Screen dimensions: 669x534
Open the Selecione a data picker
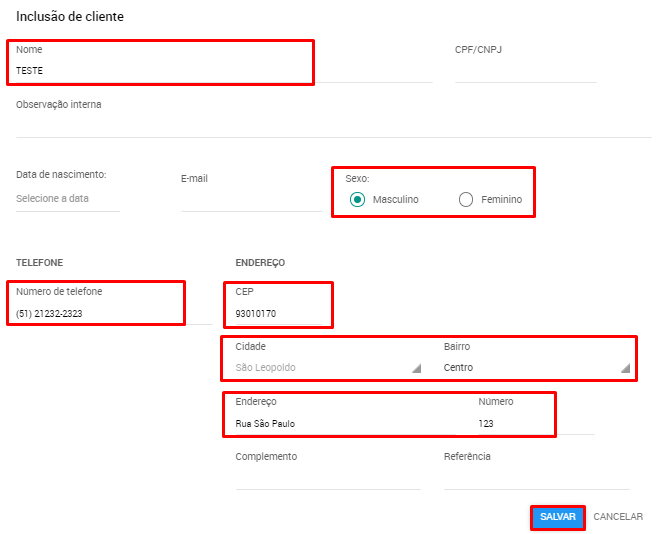pos(68,199)
